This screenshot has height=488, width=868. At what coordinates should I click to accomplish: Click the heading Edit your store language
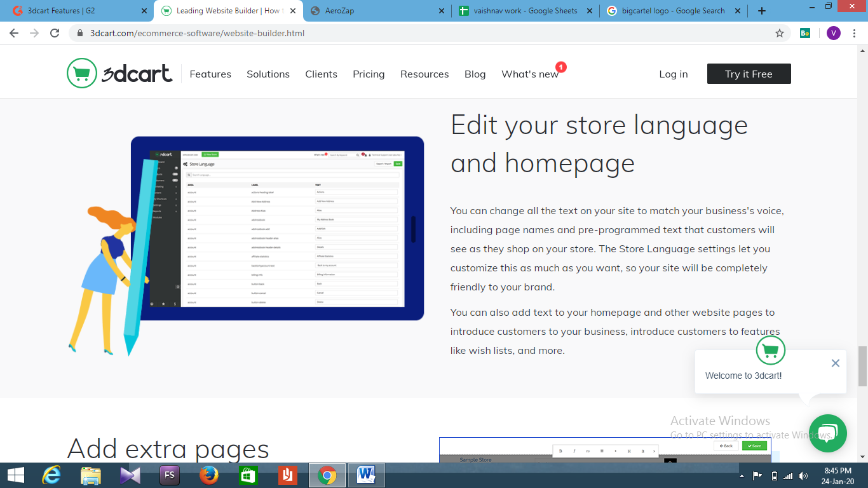(x=599, y=144)
